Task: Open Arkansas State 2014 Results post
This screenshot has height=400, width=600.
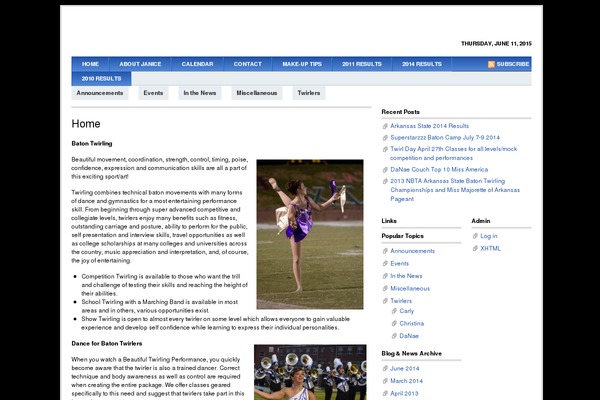Action: [429, 126]
